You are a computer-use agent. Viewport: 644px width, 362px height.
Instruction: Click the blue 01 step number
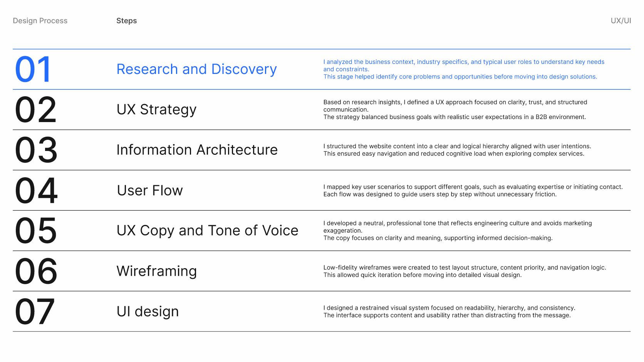coord(33,70)
